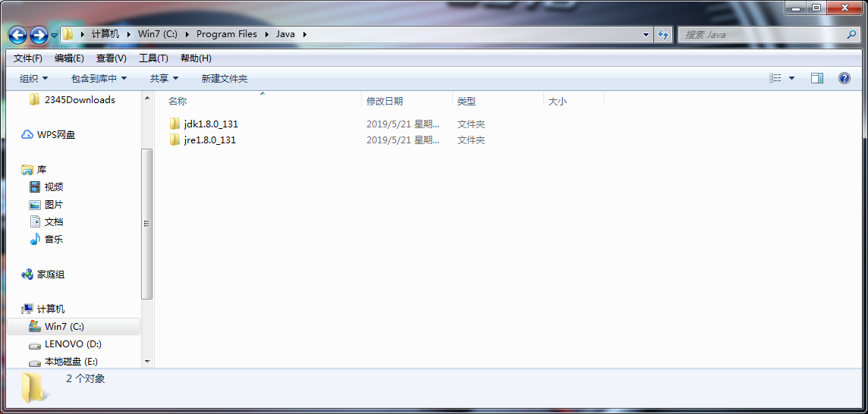Viewport: 868px width, 414px height.
Task: Click the jdk1.8.0_131 folder name
Action: (211, 124)
